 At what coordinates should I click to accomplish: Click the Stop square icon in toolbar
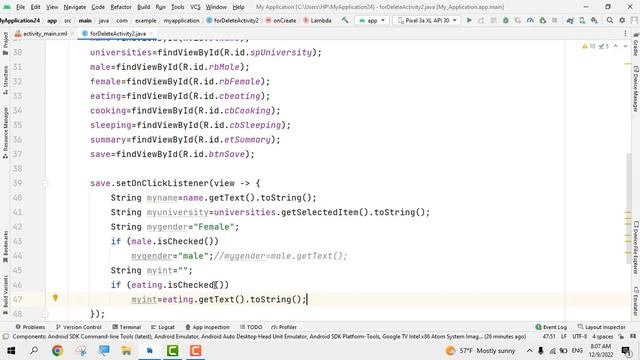coord(555,20)
